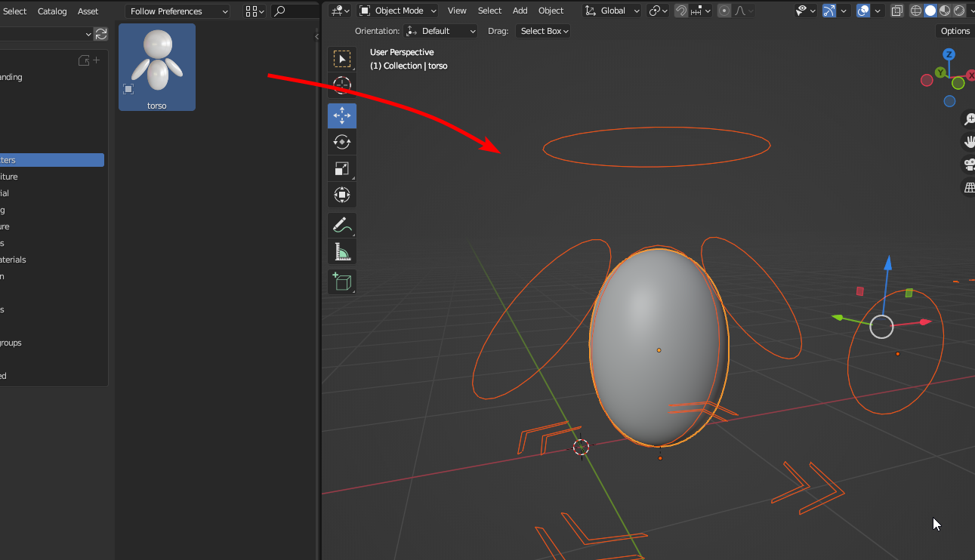Toggle snapping magnet in the viewport header
Screen dimensions: 975x560
coord(681,11)
